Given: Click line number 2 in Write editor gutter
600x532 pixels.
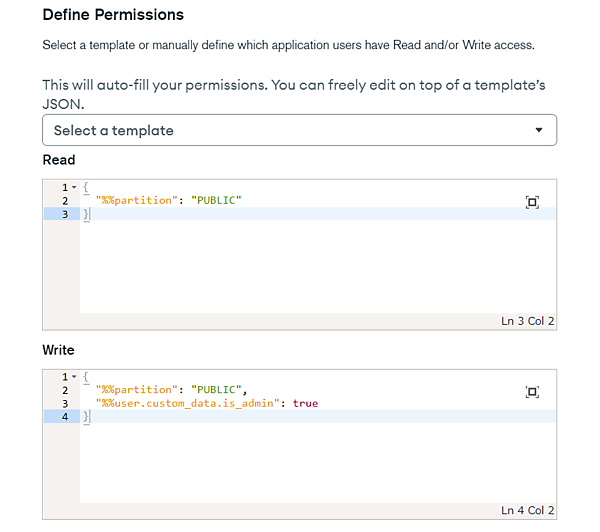Looking at the screenshot, I should point(65,390).
